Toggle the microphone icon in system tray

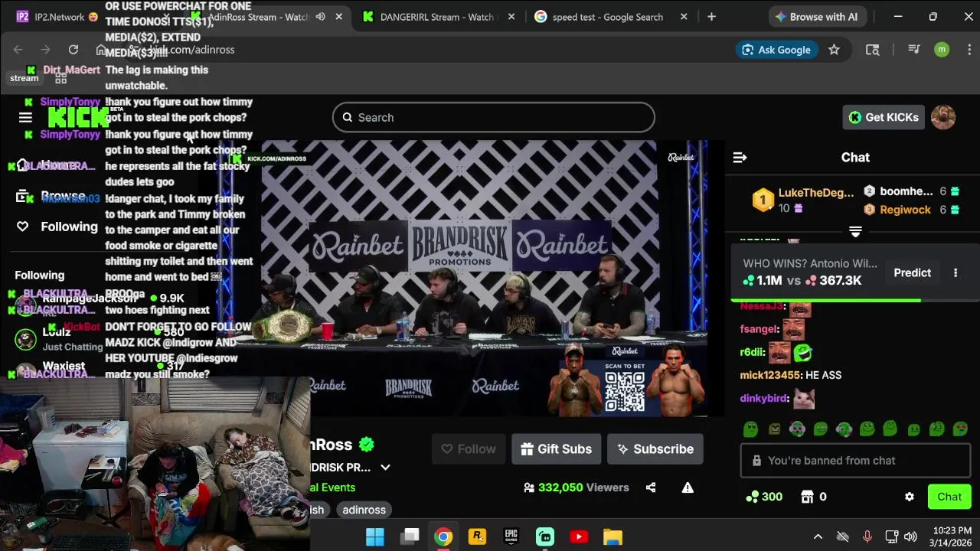(x=867, y=536)
